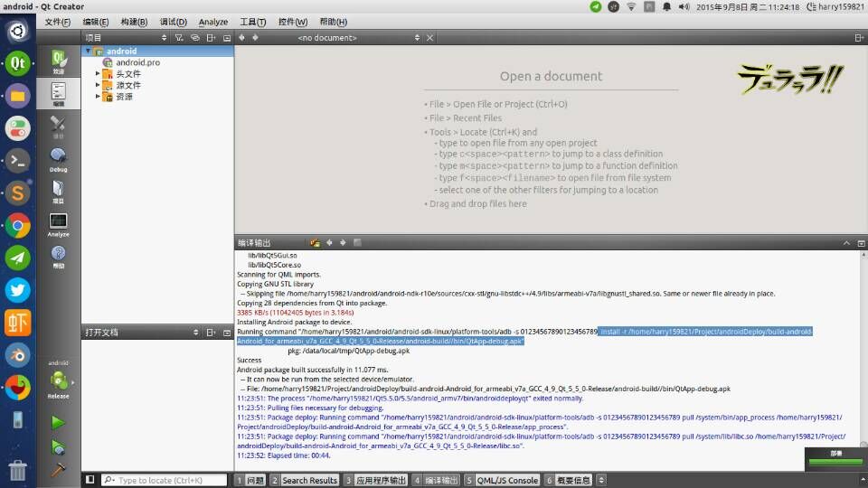868x488 pixels.
Task: Open the Open Documents pane dropdown
Action: pyautogui.click(x=141, y=333)
